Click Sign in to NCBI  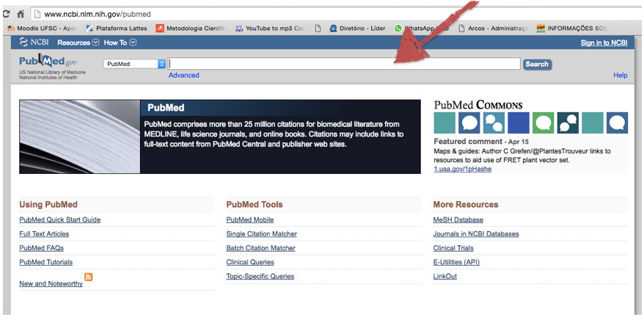pyautogui.click(x=604, y=43)
